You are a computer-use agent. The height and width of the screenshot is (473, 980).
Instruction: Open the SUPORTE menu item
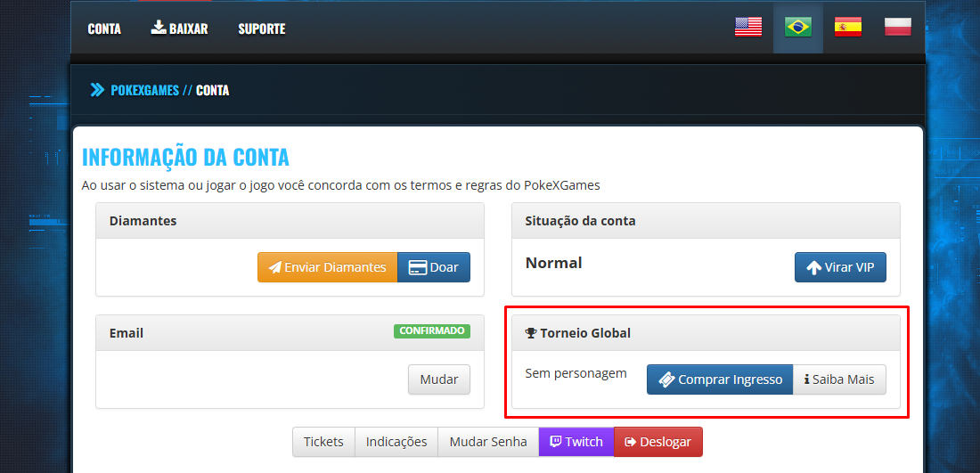point(262,29)
